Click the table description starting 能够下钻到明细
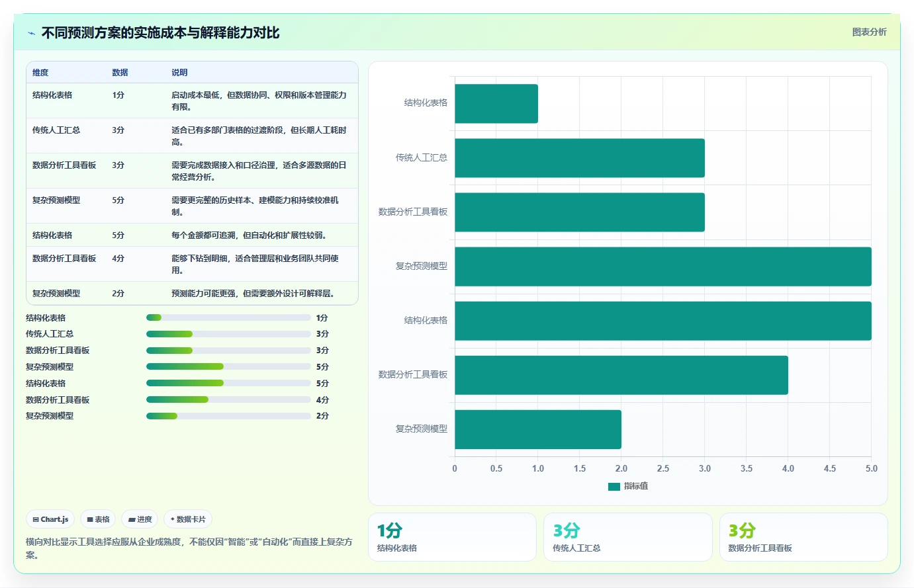This screenshot has width=914, height=588. (x=255, y=265)
